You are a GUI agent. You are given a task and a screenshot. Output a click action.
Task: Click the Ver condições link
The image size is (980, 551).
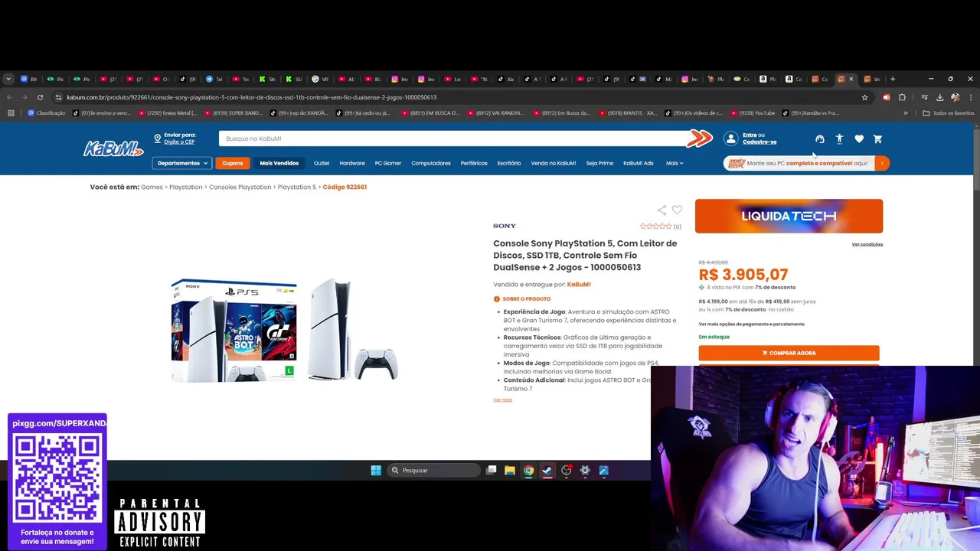pos(867,244)
